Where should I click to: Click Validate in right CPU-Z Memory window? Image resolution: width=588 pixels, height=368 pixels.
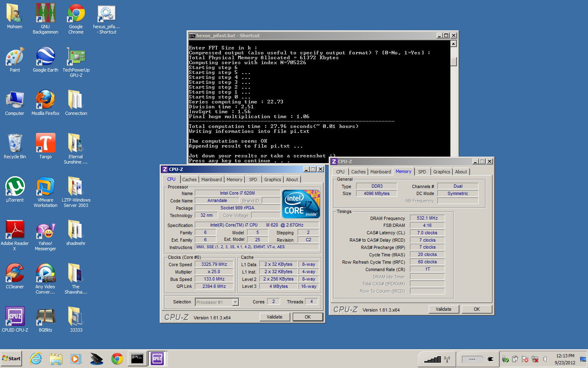pos(443,309)
